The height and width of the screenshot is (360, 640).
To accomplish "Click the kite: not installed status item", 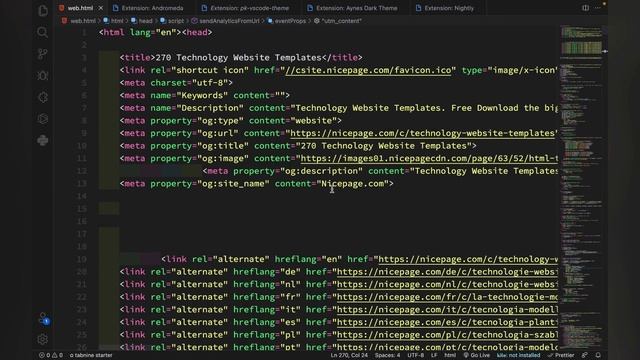I will pyautogui.click(x=518, y=355).
